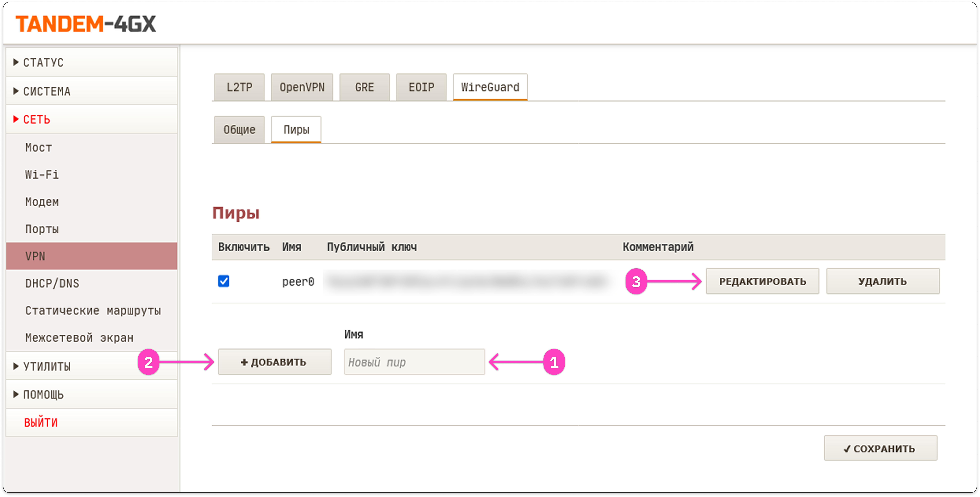Click the РЕДАКТИРОВАТЬ button for peer0
This screenshot has height=497, width=980.
click(x=762, y=281)
